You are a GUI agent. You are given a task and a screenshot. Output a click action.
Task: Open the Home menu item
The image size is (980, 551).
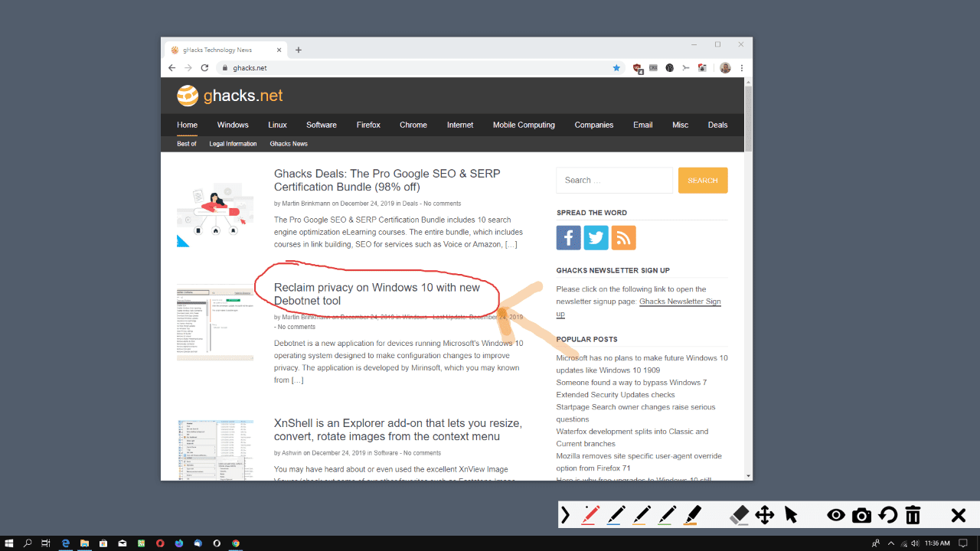[187, 125]
